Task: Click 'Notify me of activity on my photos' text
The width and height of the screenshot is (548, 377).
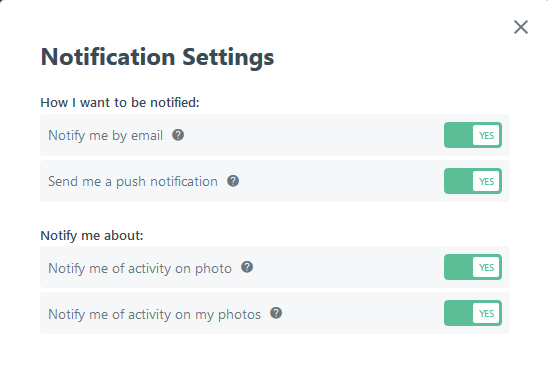Action: (x=154, y=314)
